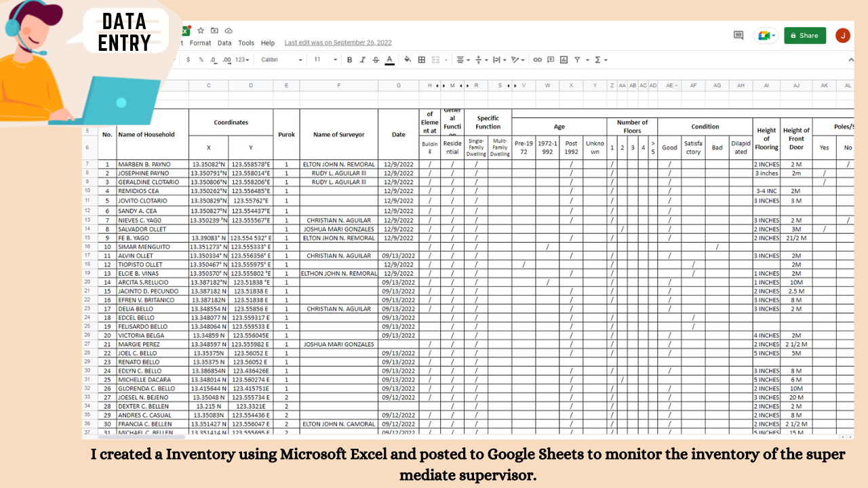Select cell ELTON JOHN N. CAMORAL
Image resolution: width=868 pixels, height=488 pixels.
338,424
